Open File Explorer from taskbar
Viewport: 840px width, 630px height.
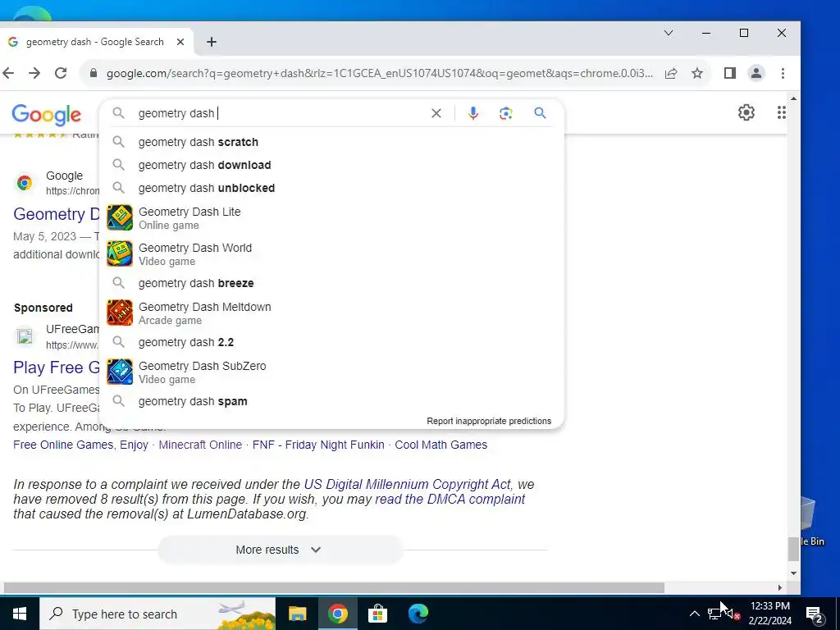tap(297, 614)
